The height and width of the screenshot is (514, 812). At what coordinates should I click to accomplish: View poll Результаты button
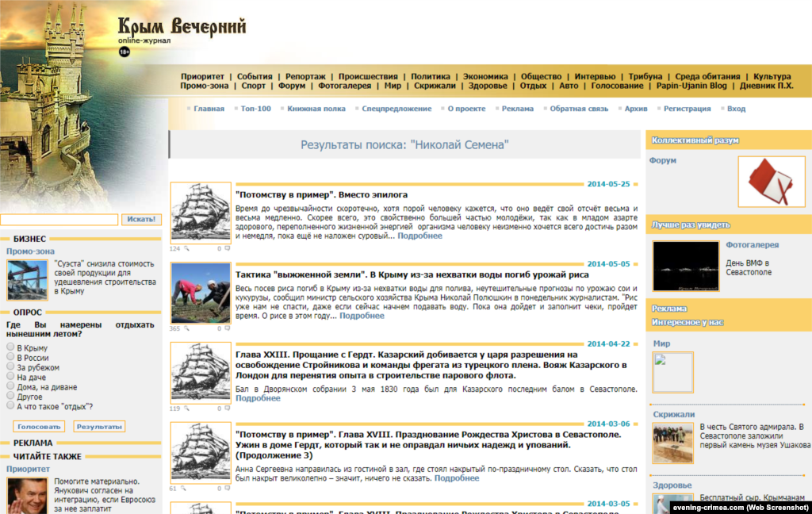tap(99, 427)
